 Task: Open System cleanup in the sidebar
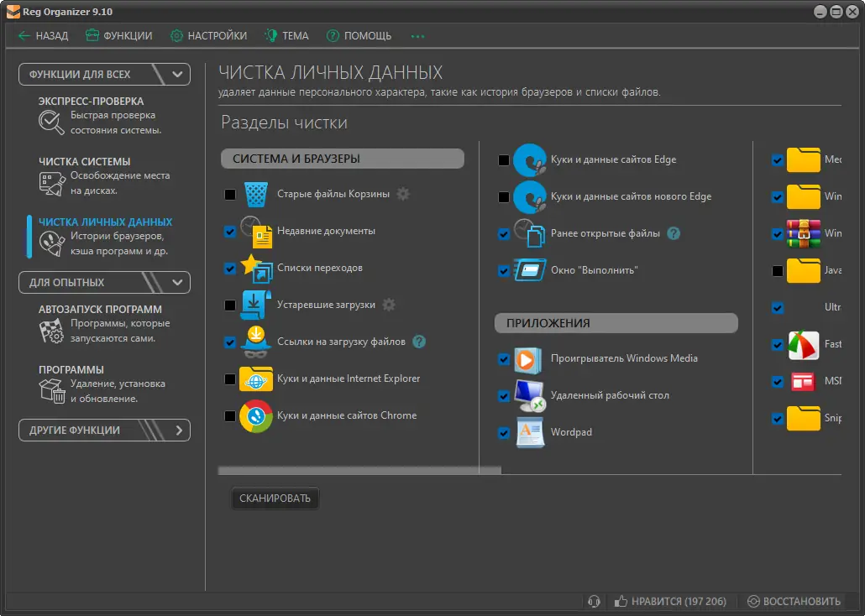click(103, 176)
